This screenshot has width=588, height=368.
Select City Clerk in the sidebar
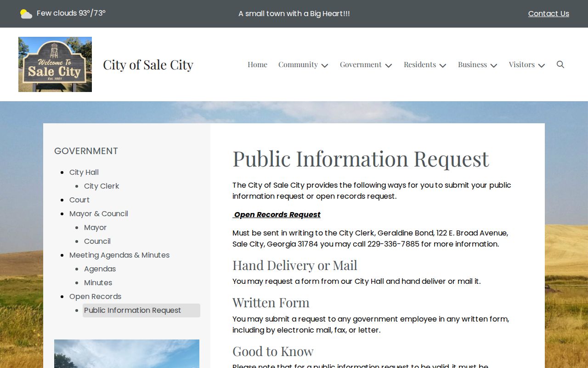pyautogui.click(x=102, y=186)
